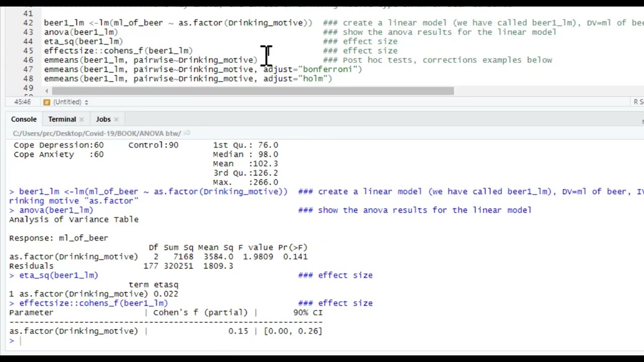Switch to the Jobs tab

103,119
